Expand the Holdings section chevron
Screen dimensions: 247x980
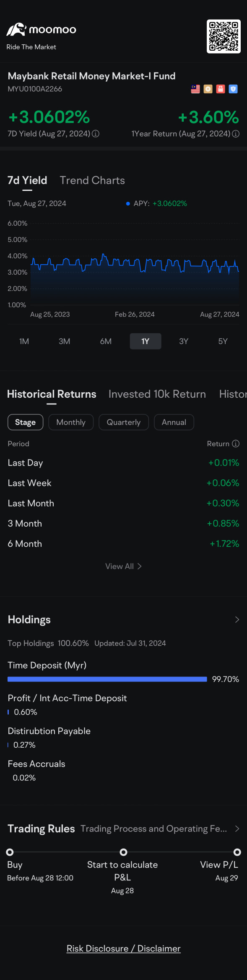[237, 620]
